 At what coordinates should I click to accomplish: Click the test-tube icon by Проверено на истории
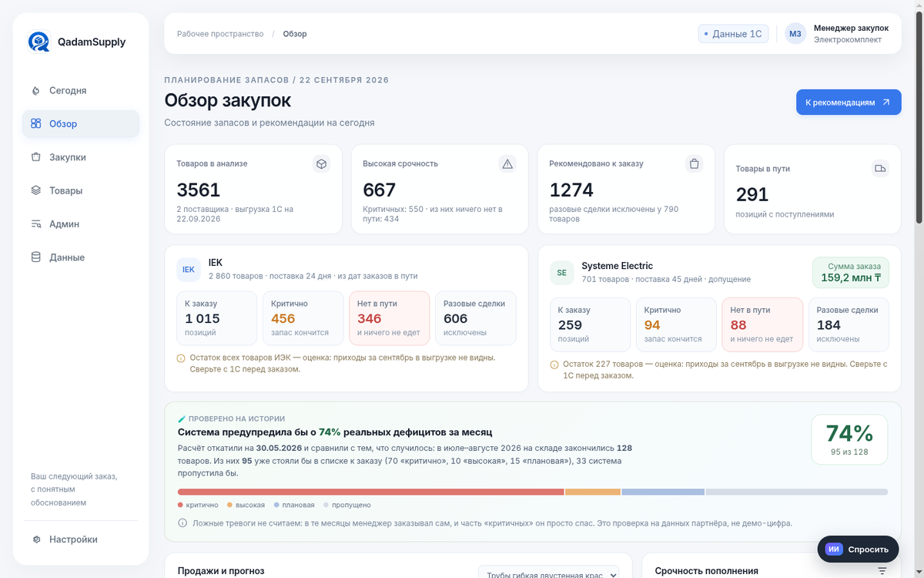tap(182, 418)
